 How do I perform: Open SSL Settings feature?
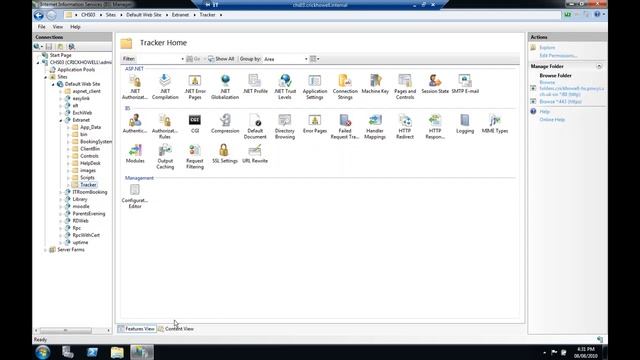pyautogui.click(x=225, y=153)
